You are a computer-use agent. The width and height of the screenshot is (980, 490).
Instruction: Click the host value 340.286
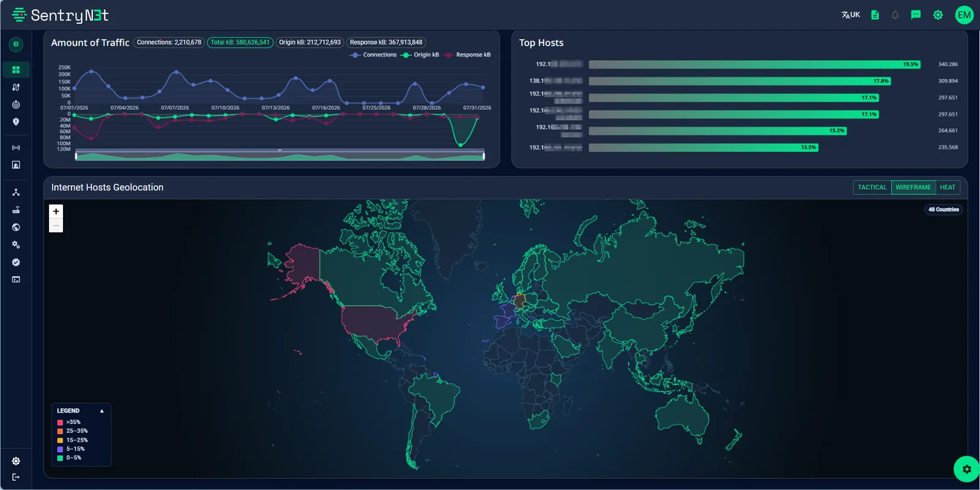pyautogui.click(x=948, y=64)
